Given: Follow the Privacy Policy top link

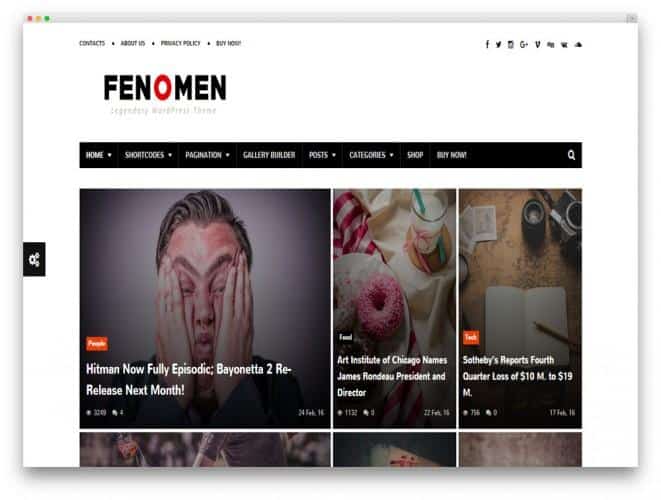Looking at the screenshot, I should point(180,43).
